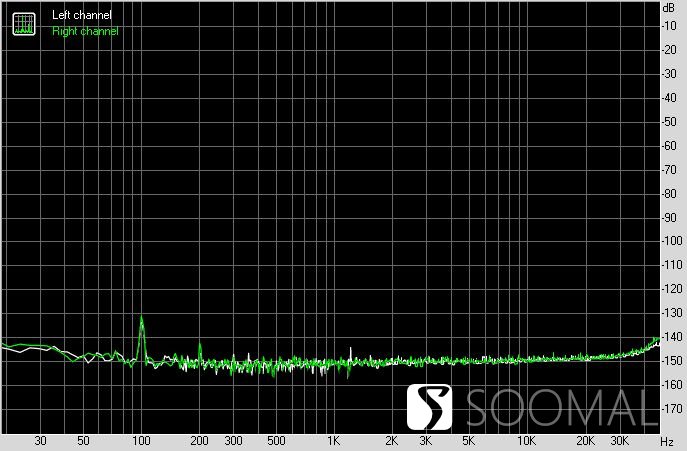
Task: Click the 2K frequency axis label
Action: coord(392,440)
